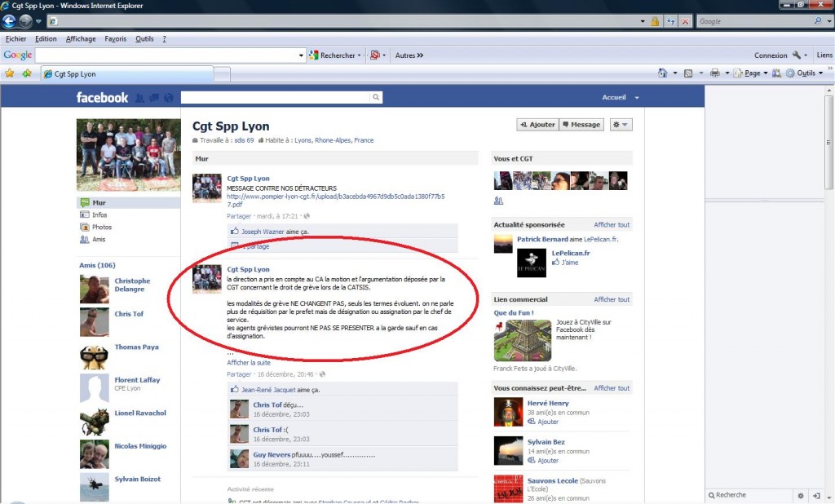The width and height of the screenshot is (835, 504).
Task: Open Christophe Delangre's profile
Action: coord(132,285)
